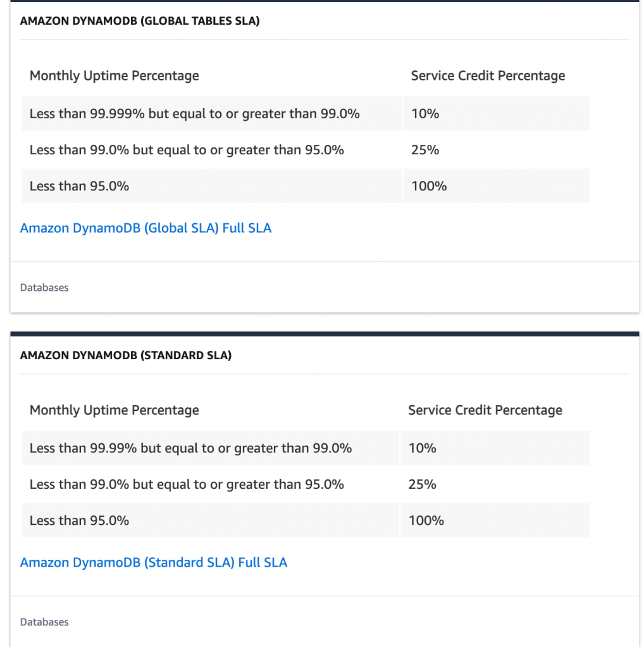Click the Amazon DynamoDB (Global Tables SLA) heading
Image resolution: width=644 pixels, height=647 pixels.
point(140,21)
